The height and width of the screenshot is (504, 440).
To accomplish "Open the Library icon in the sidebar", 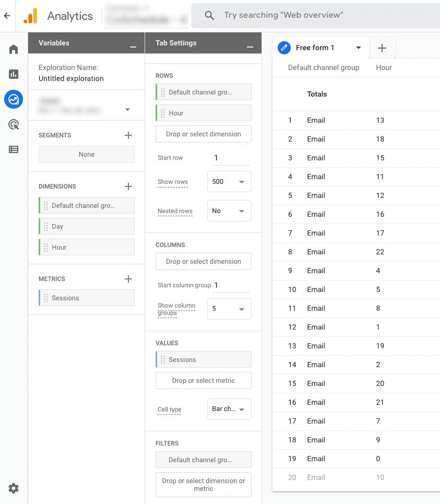I will point(13,149).
